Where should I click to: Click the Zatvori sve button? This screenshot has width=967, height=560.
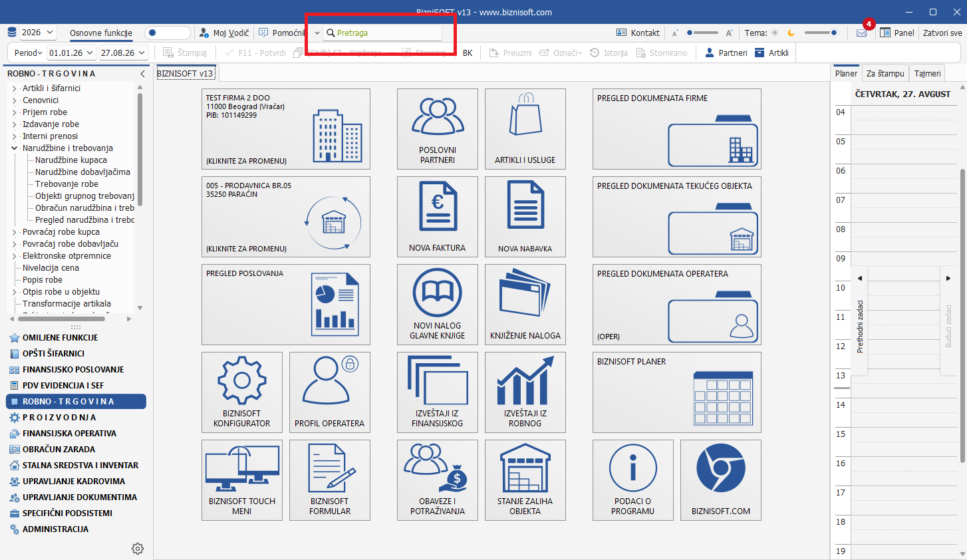(942, 33)
